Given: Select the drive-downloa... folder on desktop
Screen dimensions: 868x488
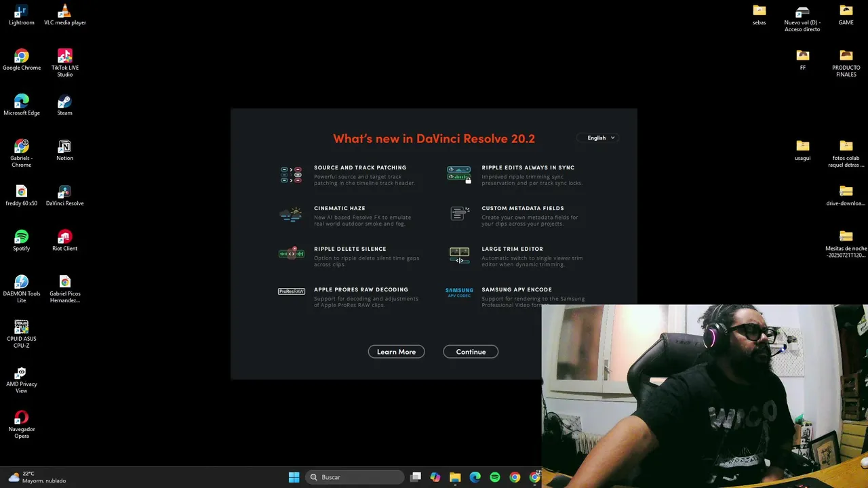Looking at the screenshot, I should pyautogui.click(x=846, y=195).
